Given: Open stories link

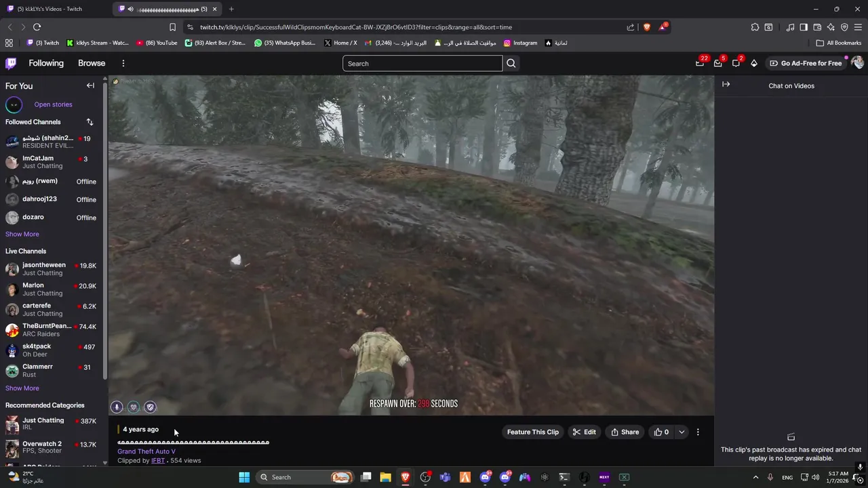Looking at the screenshot, I should point(53,104).
